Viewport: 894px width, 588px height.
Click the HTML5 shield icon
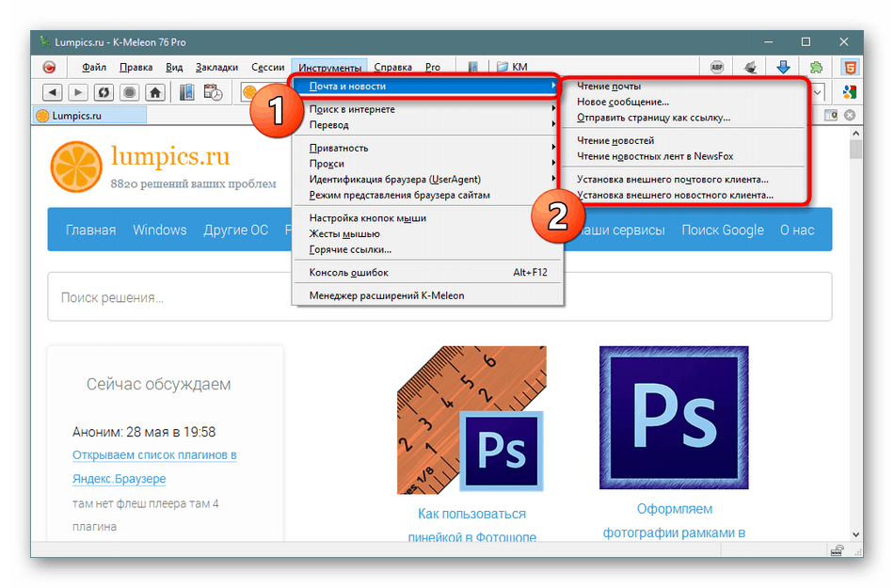click(x=850, y=67)
